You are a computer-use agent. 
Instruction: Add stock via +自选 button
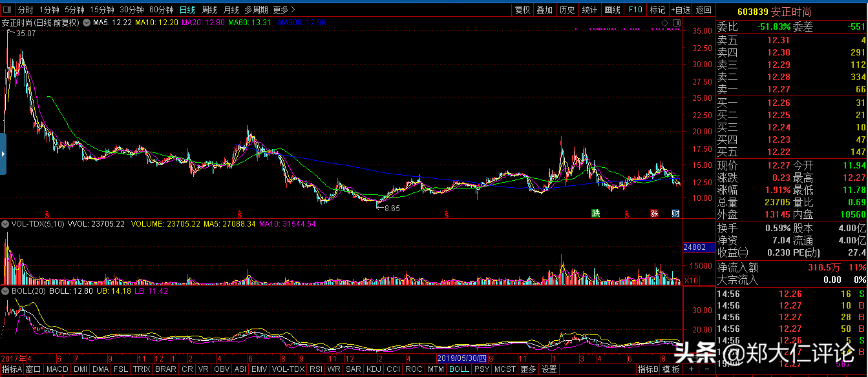pyautogui.click(x=681, y=10)
